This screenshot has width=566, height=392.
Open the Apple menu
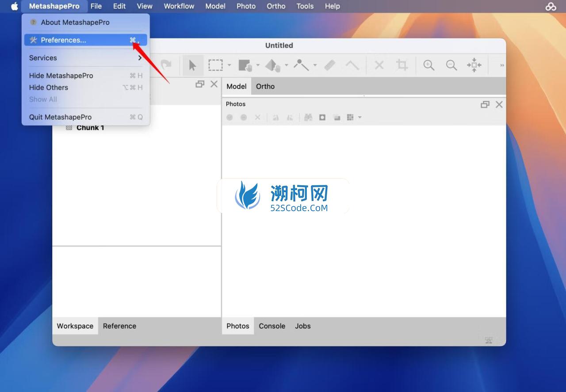[15, 6]
